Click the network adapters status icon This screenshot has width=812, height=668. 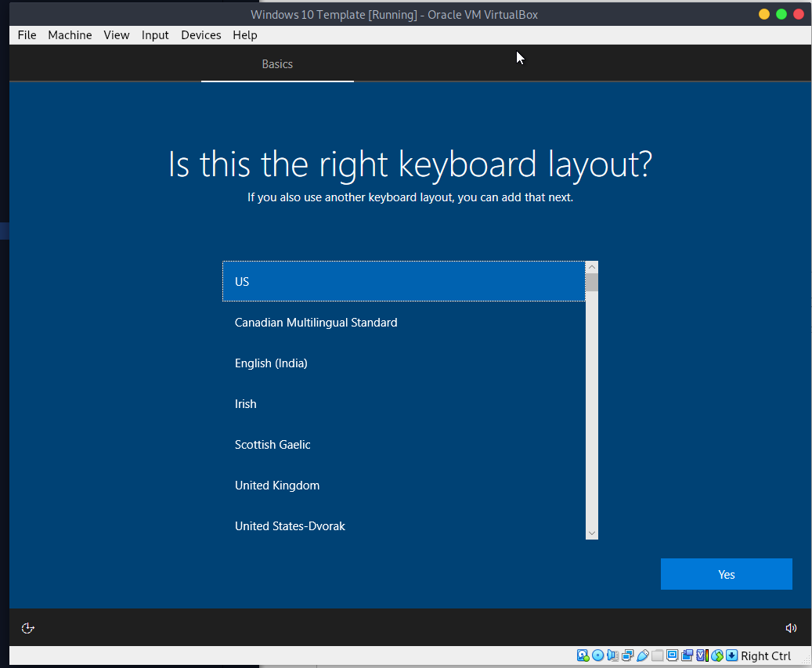[628, 655]
